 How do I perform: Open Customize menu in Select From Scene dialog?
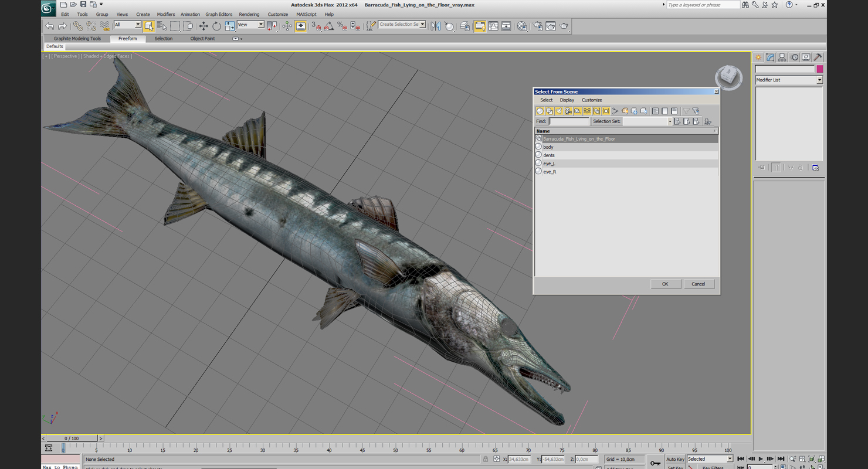click(x=592, y=100)
